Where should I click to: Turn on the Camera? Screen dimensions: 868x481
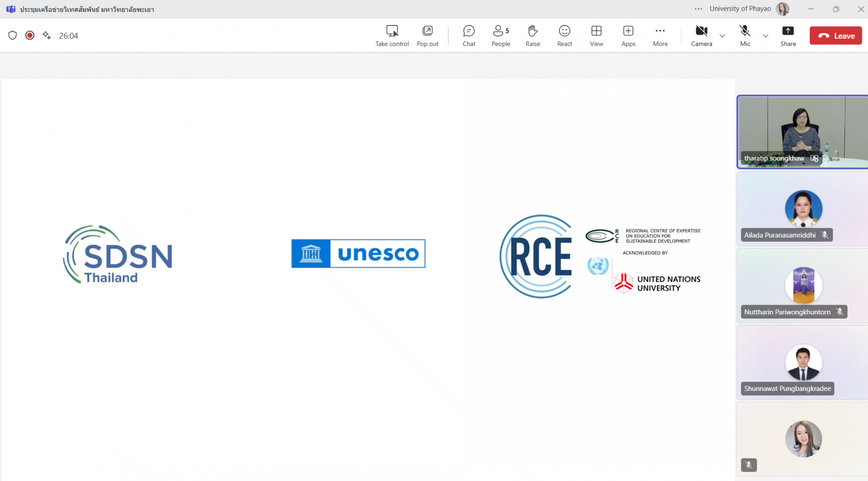[x=701, y=36]
